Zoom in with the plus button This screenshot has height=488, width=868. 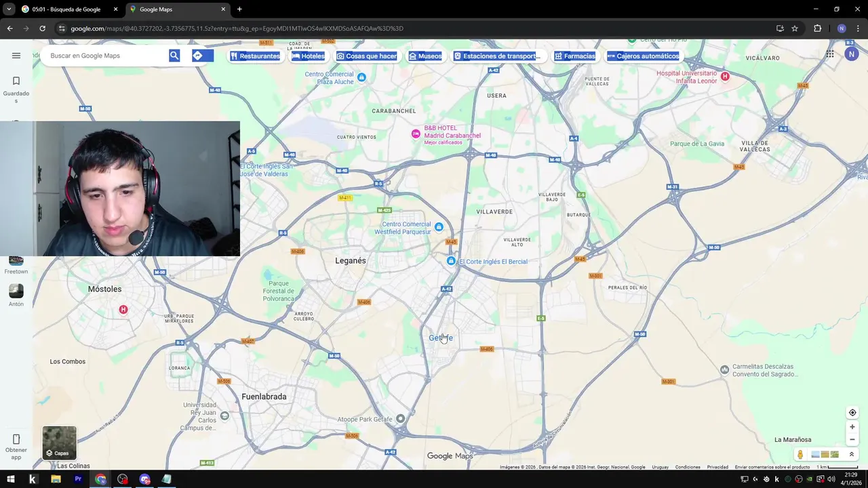click(852, 427)
